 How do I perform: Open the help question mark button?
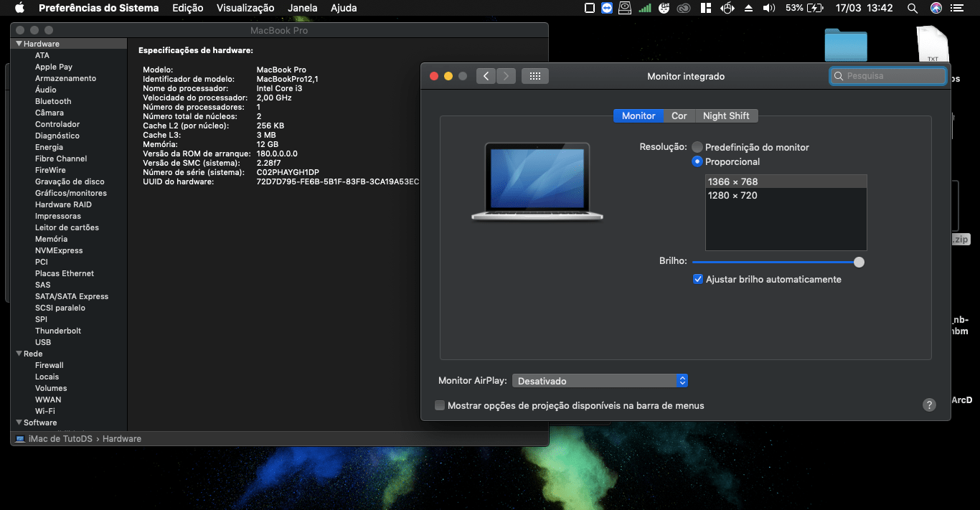(929, 405)
